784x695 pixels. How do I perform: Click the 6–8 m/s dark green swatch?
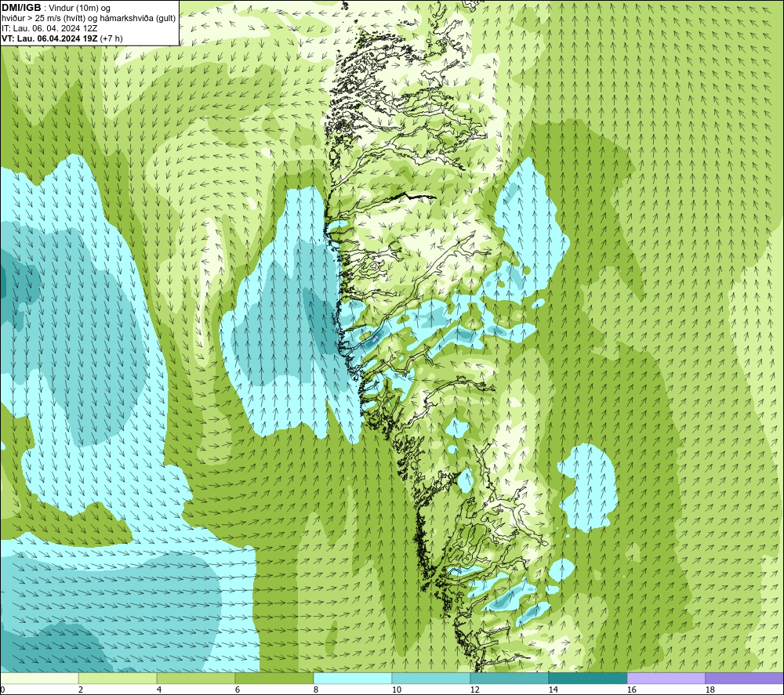tap(274, 678)
